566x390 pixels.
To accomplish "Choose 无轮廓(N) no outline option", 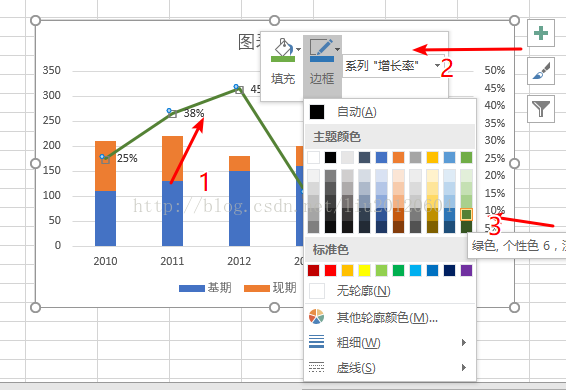I will tap(390, 291).
